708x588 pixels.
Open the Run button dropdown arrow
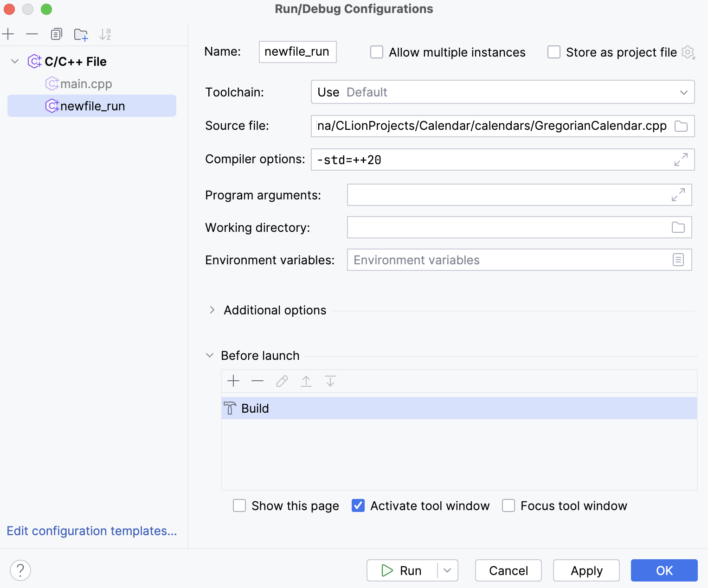click(446, 570)
